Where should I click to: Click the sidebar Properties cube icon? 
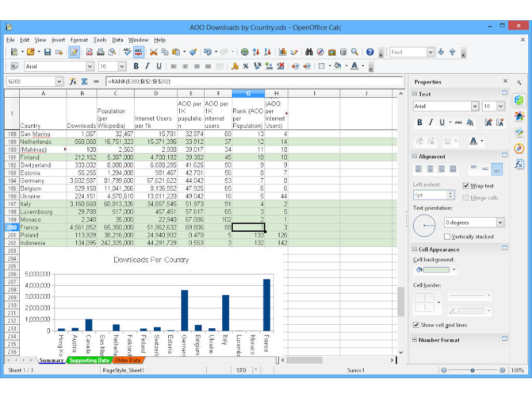point(519,100)
